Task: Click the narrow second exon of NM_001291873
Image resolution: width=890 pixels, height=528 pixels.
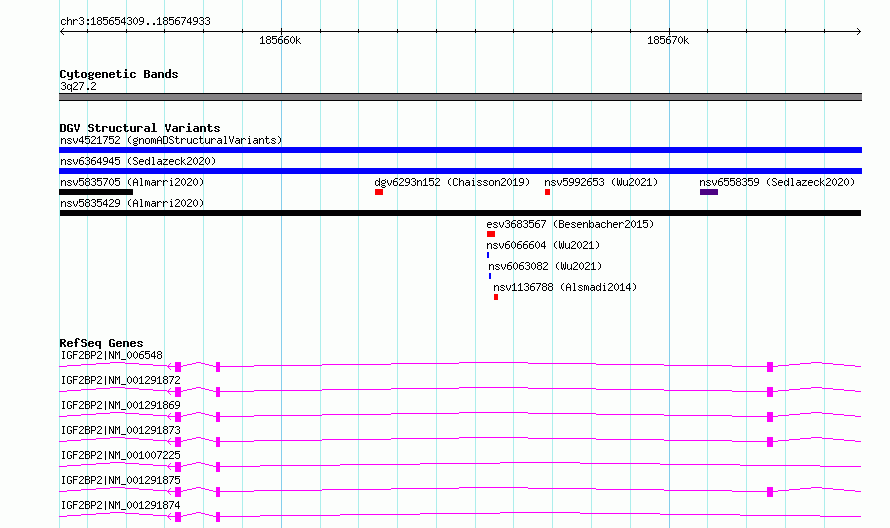Action: coord(218,442)
